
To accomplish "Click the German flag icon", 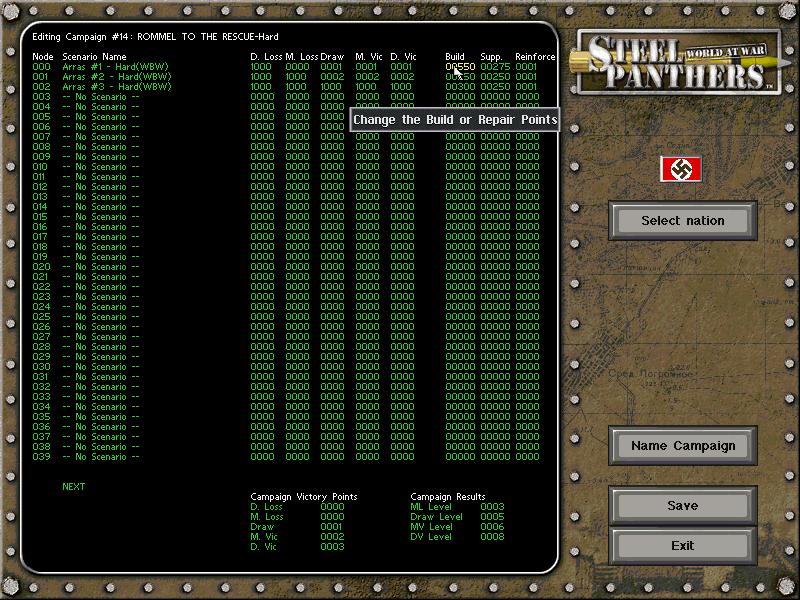I will pyautogui.click(x=681, y=169).
